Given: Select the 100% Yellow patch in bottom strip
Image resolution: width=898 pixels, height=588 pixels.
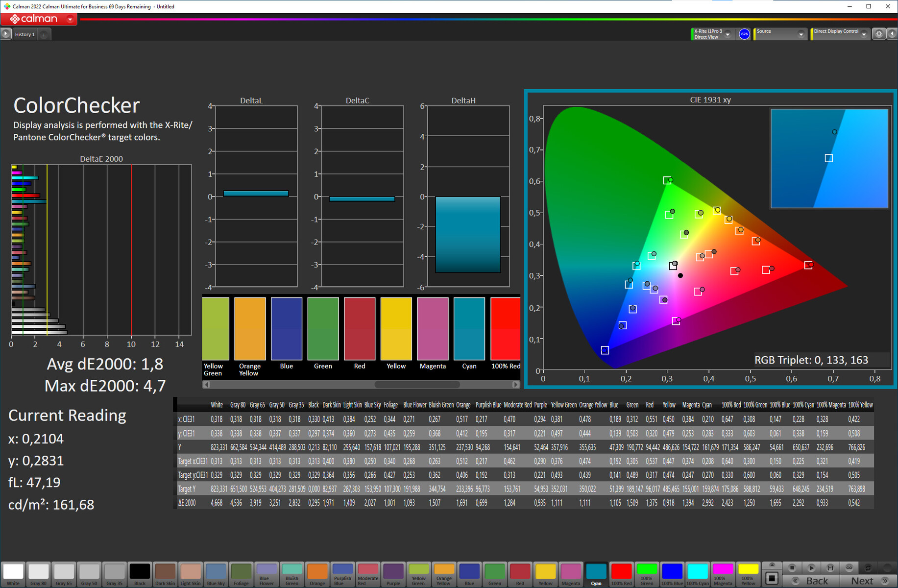Looking at the screenshot, I should pos(748,574).
